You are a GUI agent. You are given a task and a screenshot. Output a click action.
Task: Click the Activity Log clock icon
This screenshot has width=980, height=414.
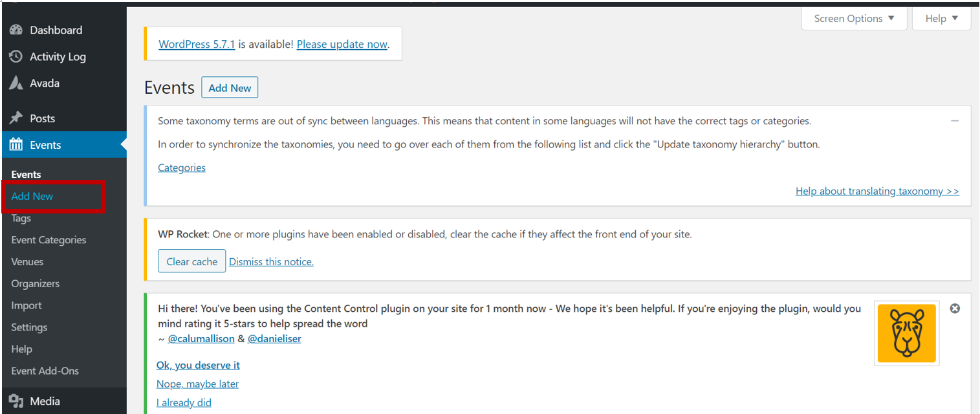[x=16, y=56]
